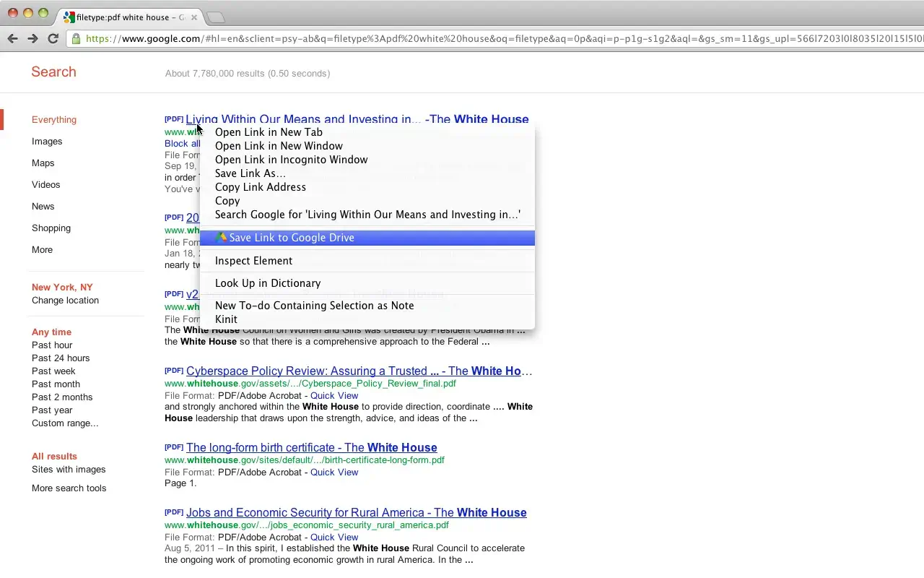The width and height of the screenshot is (924, 578).
Task: Click the forward navigation arrow
Action: tap(32, 38)
